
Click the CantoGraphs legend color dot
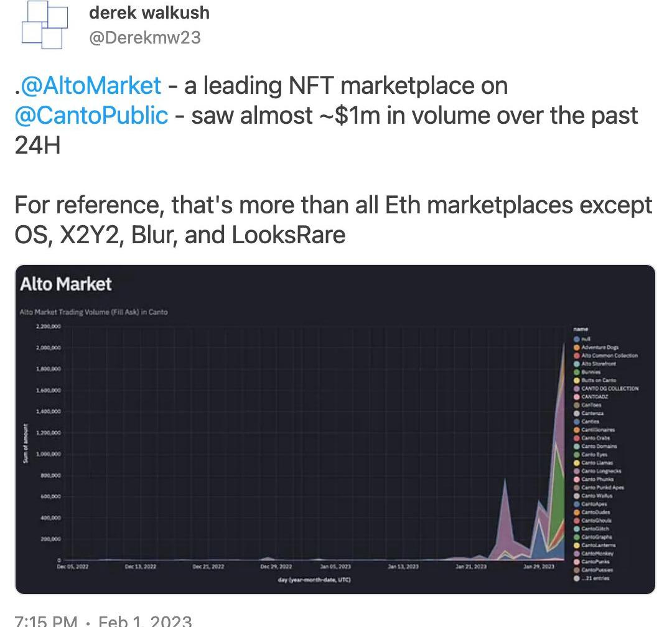(577, 537)
